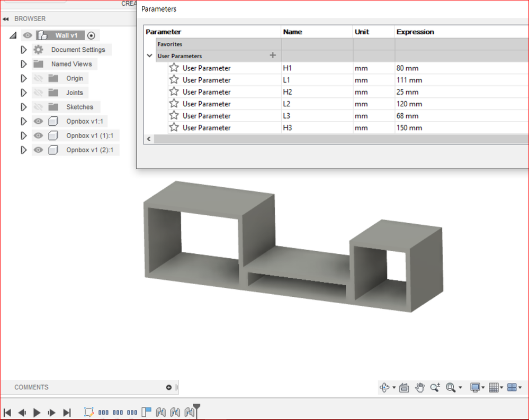
Task: Favorite the L2 parameter star
Action: coord(174,104)
